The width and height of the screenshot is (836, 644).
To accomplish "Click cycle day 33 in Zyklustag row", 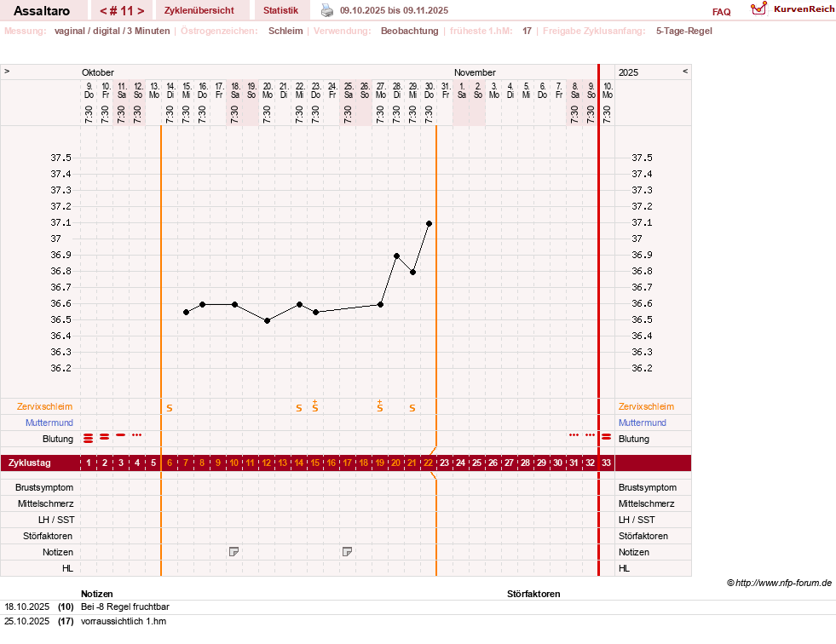I will point(606,463).
